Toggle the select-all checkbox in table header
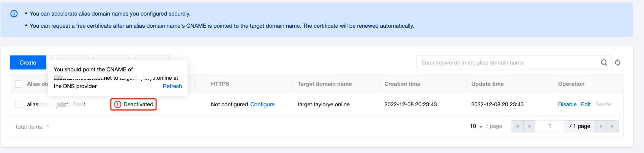The height and width of the screenshot is (153, 644). [x=19, y=84]
